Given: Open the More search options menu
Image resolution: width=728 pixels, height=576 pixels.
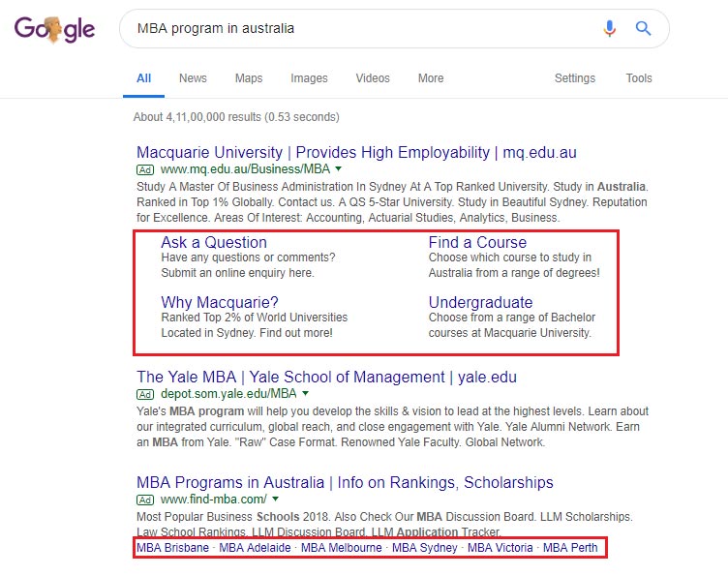Looking at the screenshot, I should (431, 78).
